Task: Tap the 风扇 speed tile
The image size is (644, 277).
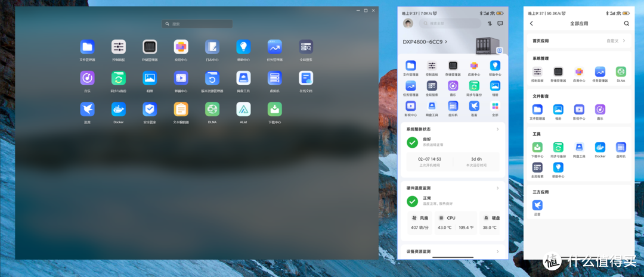Action: (x=420, y=223)
